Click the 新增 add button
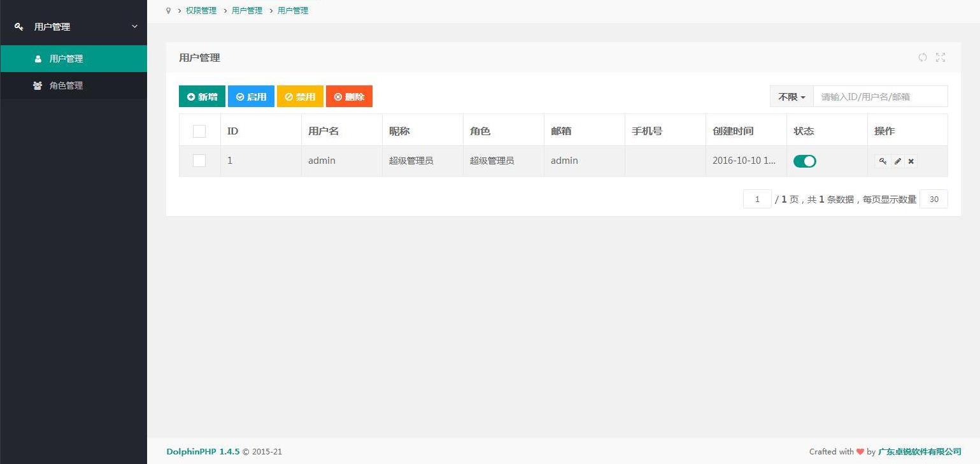 pos(202,97)
